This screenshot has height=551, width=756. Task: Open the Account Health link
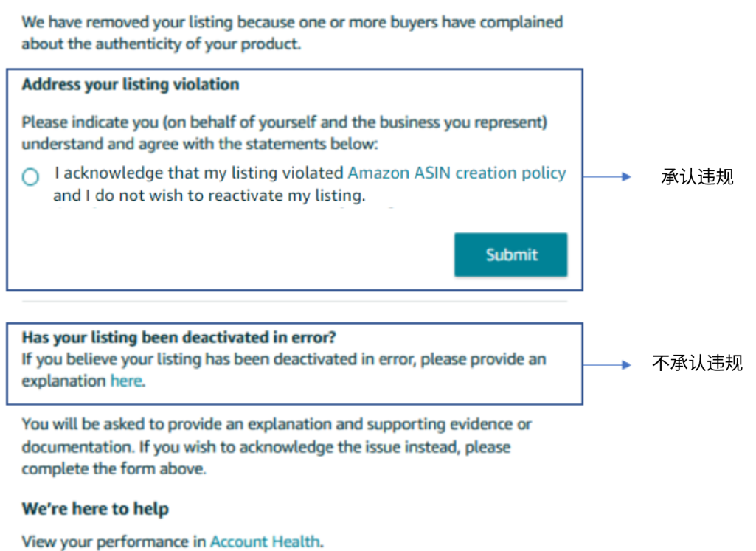(x=265, y=541)
